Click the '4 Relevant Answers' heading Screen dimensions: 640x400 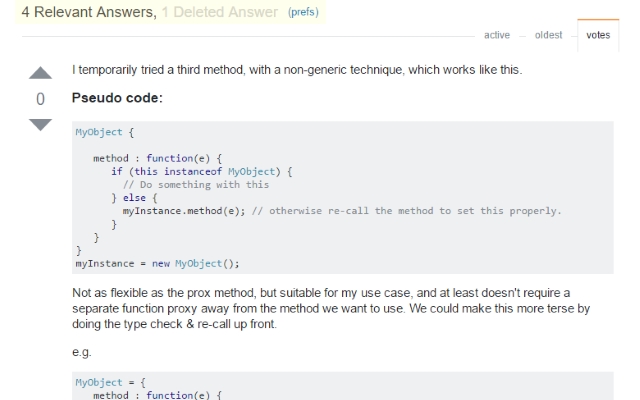pyautogui.click(x=89, y=12)
